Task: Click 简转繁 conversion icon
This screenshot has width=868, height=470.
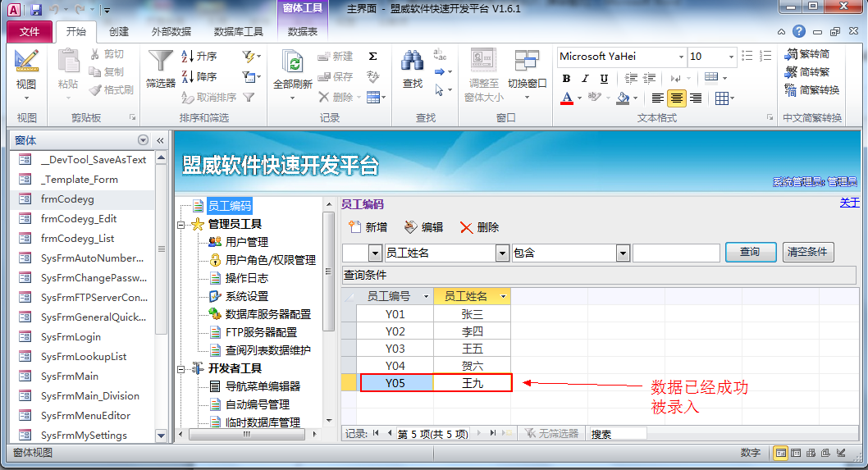Action: [x=807, y=72]
